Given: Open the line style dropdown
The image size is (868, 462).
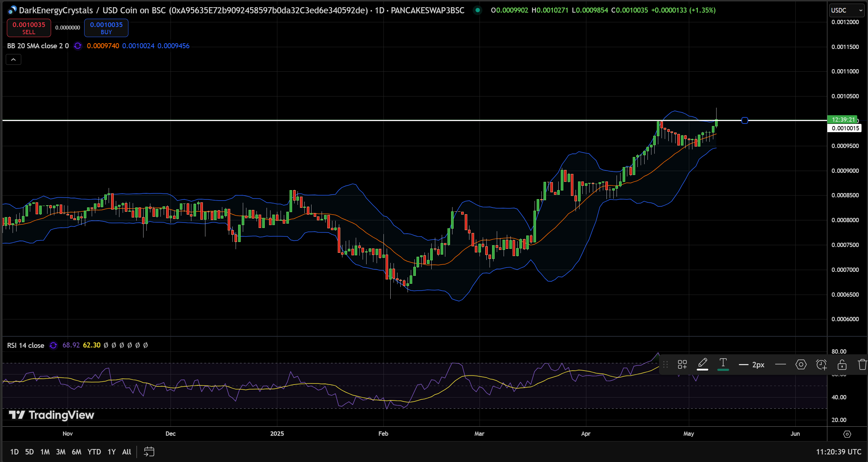Looking at the screenshot, I should [x=780, y=364].
